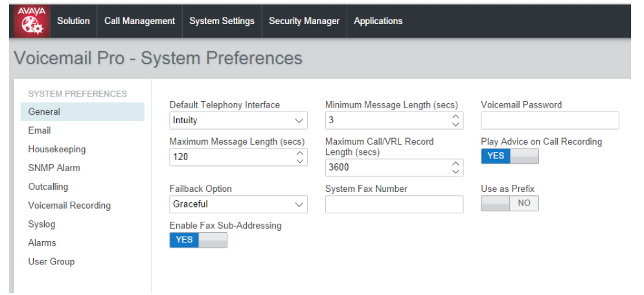Toggle Enable Fax Sub-Addressing switch
644x295 pixels.
click(x=198, y=240)
